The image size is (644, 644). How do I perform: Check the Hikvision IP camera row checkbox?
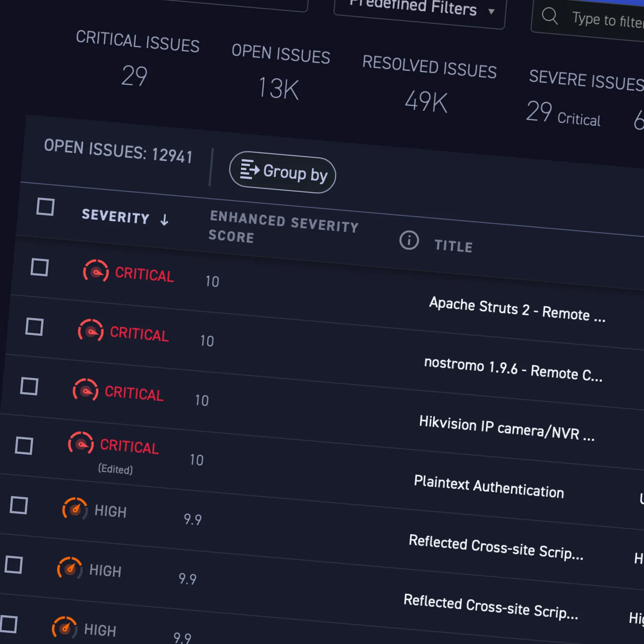[29, 386]
